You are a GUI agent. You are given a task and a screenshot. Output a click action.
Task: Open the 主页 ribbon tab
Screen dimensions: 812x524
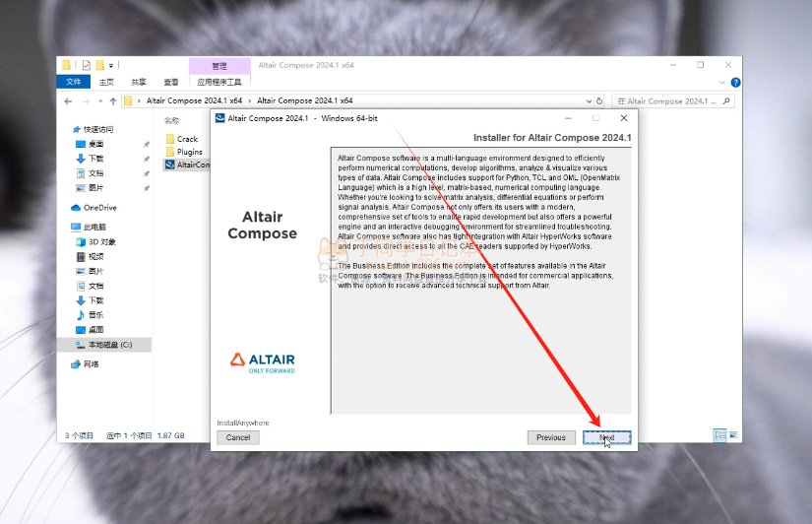coord(106,82)
